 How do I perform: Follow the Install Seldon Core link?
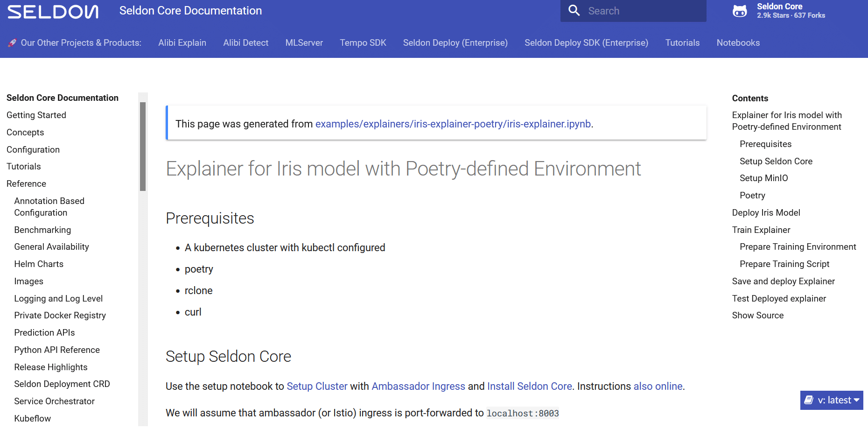click(x=529, y=387)
